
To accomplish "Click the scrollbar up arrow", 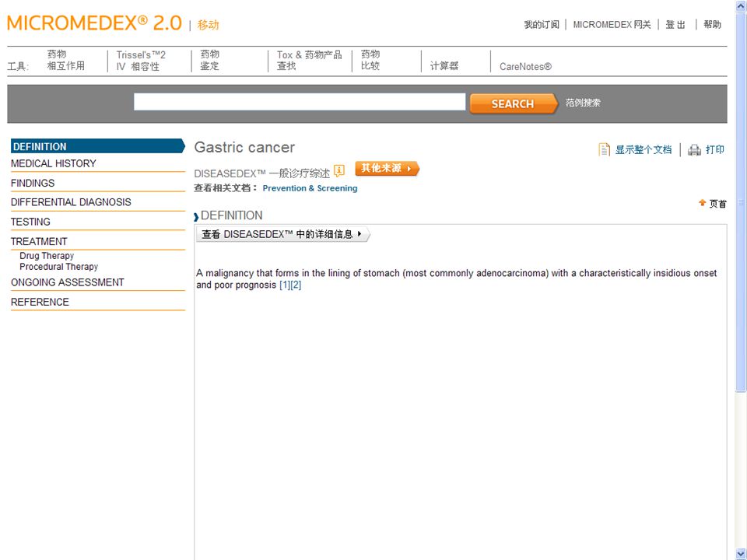I will (741, 6).
